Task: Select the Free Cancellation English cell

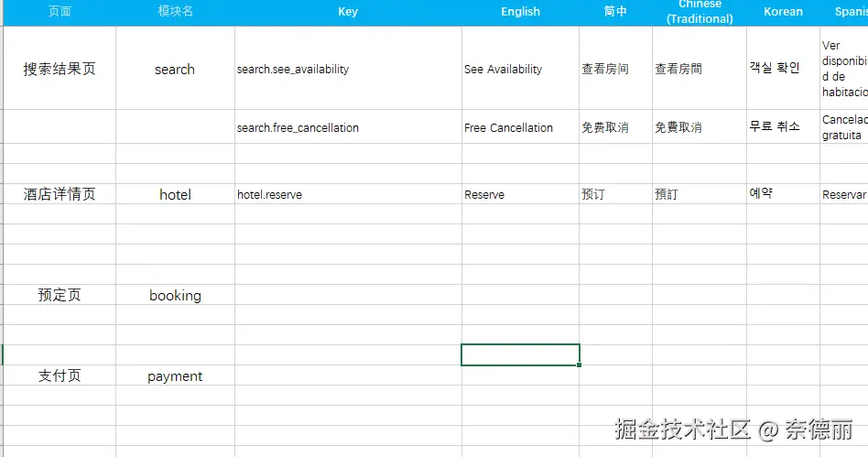Action: point(520,127)
